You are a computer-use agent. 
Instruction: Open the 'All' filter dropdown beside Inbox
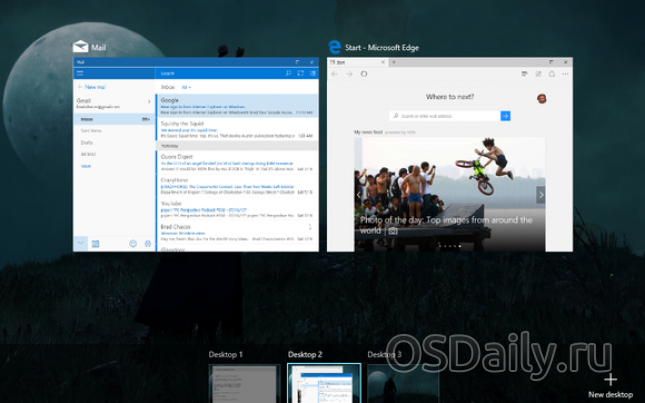(186, 87)
